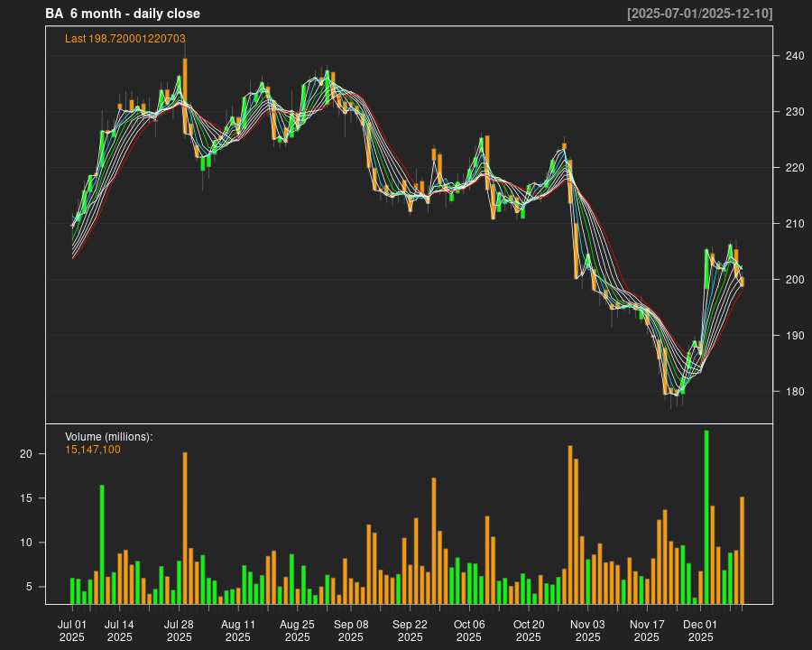
Task: Click the 'Jul 28 2025' date axis label
Action: pyautogui.click(x=179, y=630)
